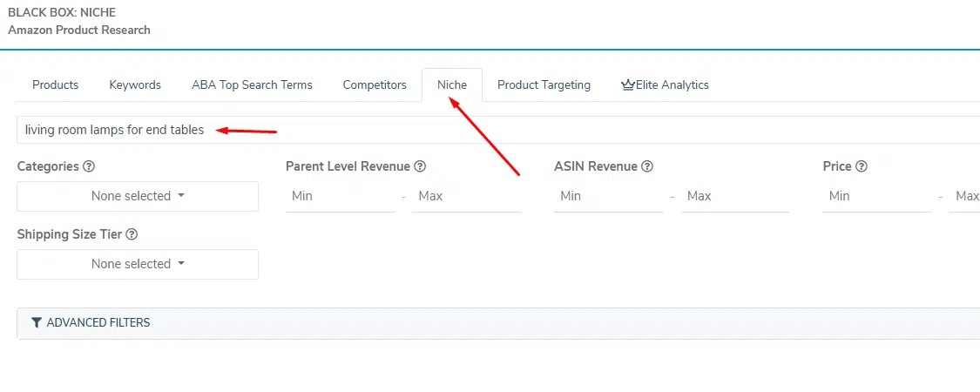This screenshot has width=980, height=392.
Task: Click the ASIN Revenue Min field
Action: click(x=608, y=196)
